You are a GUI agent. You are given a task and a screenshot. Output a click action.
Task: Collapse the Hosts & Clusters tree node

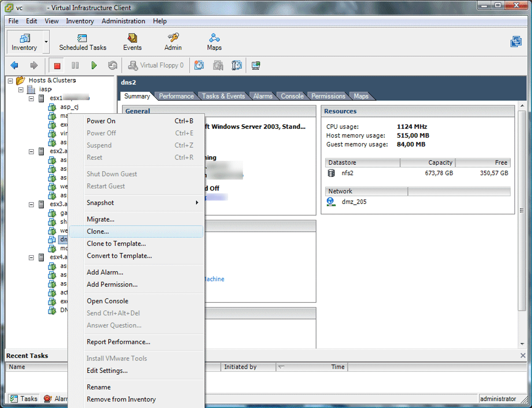pos(10,81)
